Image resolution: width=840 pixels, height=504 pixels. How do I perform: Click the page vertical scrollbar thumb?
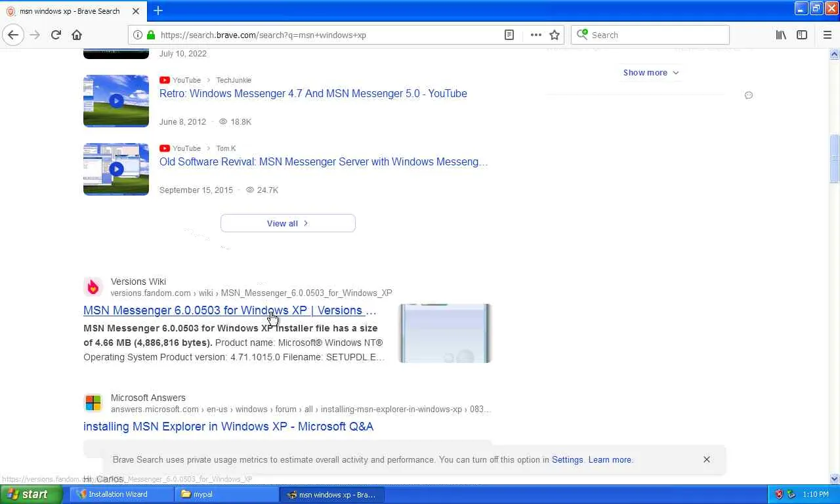tap(835, 159)
